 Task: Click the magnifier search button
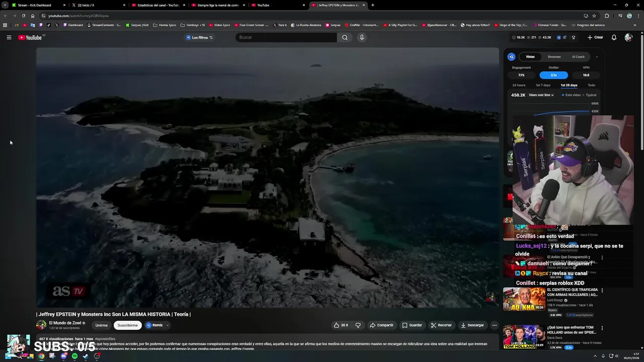click(345, 37)
